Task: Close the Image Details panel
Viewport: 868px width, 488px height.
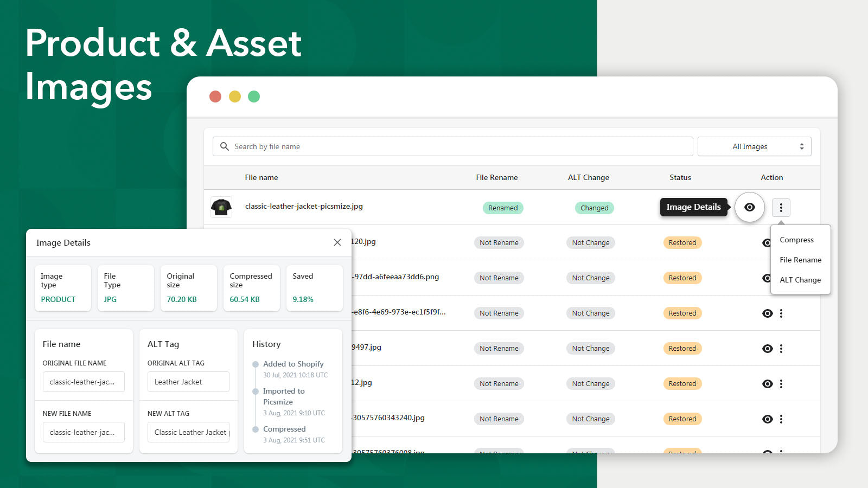Action: coord(337,242)
